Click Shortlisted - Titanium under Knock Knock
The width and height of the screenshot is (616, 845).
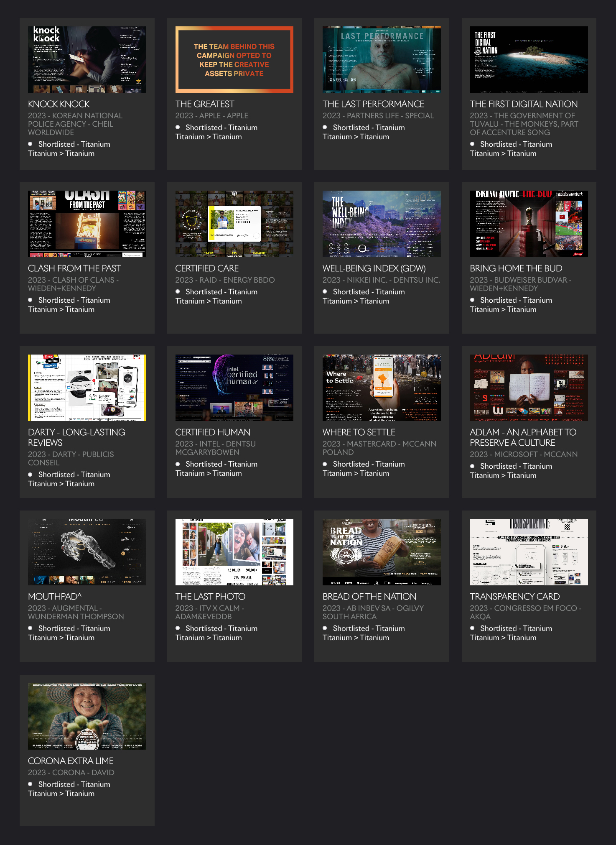point(74,144)
